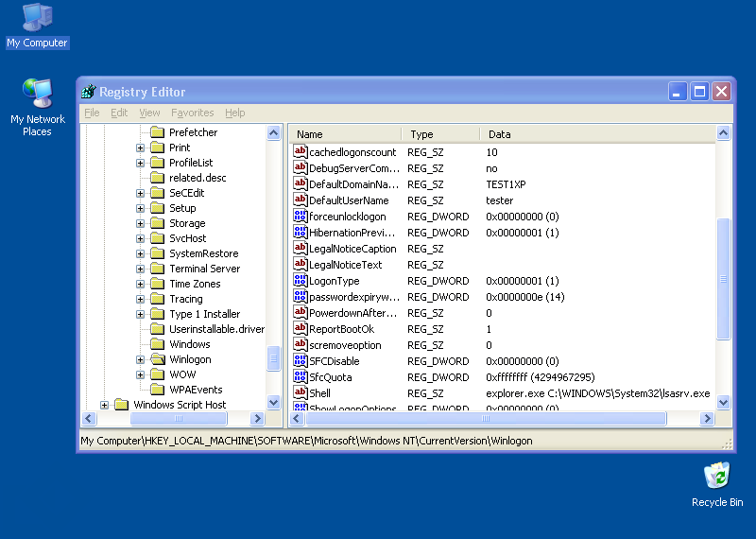This screenshot has width=756, height=539.
Task: Expand the Print key
Action: tap(140, 148)
